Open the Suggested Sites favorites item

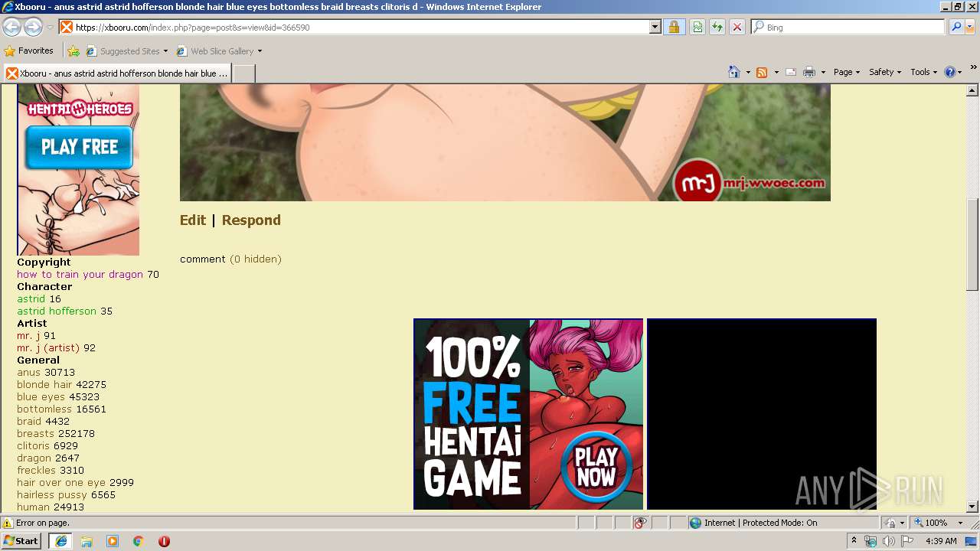pyautogui.click(x=126, y=51)
